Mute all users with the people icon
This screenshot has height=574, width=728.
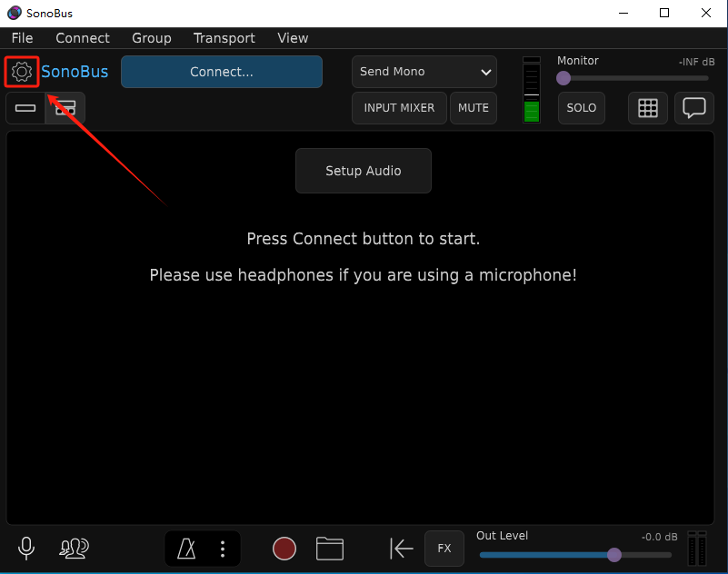pos(74,548)
